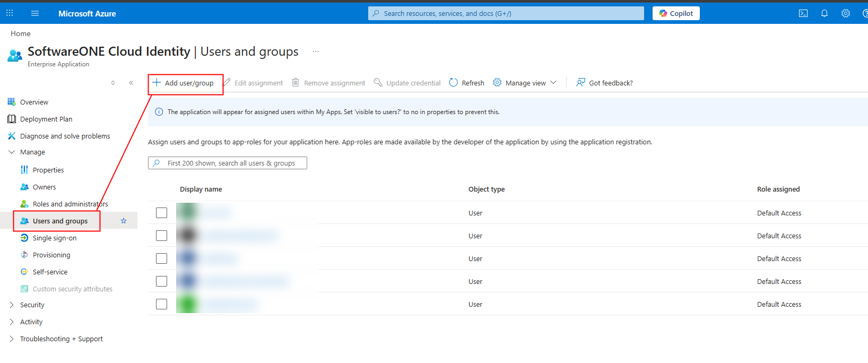
Task: Check the last user row checkbox
Action: coord(162,304)
